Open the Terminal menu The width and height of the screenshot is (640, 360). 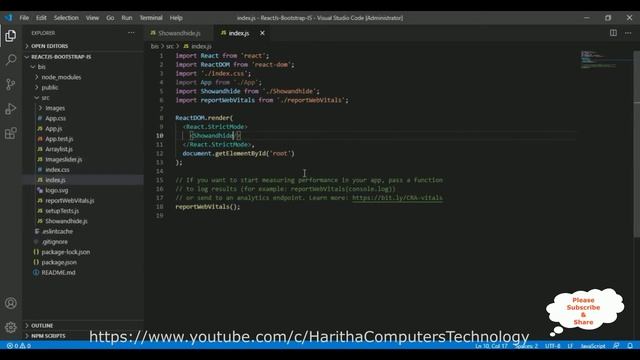pyautogui.click(x=151, y=18)
